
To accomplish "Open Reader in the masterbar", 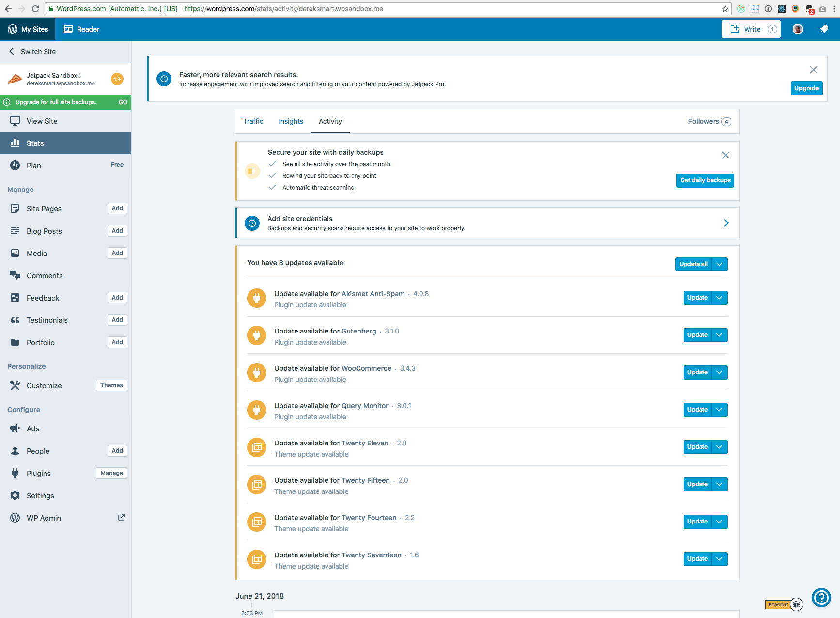I will pos(81,29).
